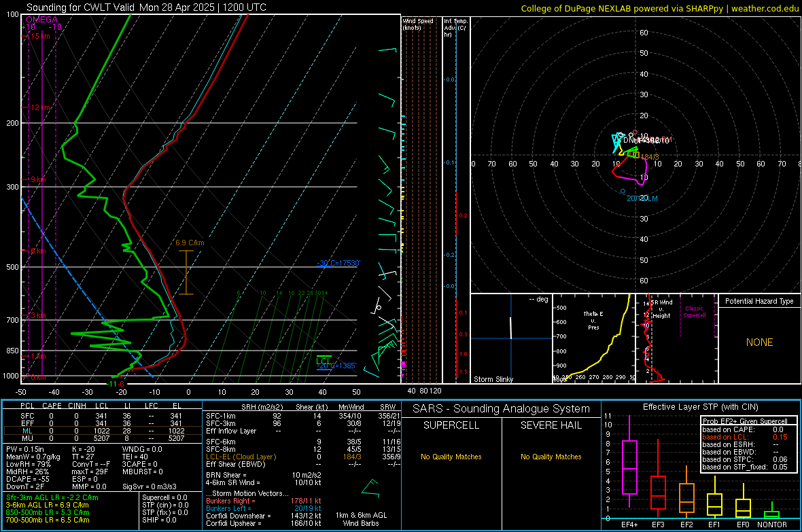Click the CINH column header
802x532 pixels.
(77, 406)
